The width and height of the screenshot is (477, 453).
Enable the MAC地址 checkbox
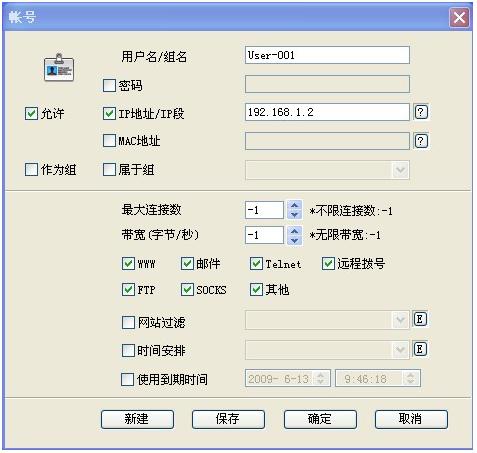[x=109, y=141]
